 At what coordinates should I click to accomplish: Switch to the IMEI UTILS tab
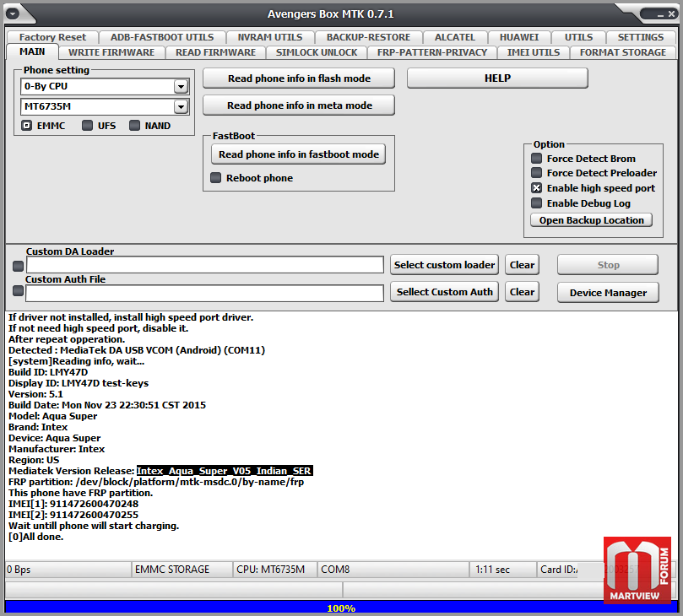[x=534, y=52]
